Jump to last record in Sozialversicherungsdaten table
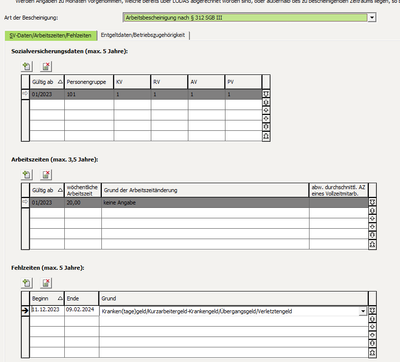The height and width of the screenshot is (362, 400). pos(266,136)
